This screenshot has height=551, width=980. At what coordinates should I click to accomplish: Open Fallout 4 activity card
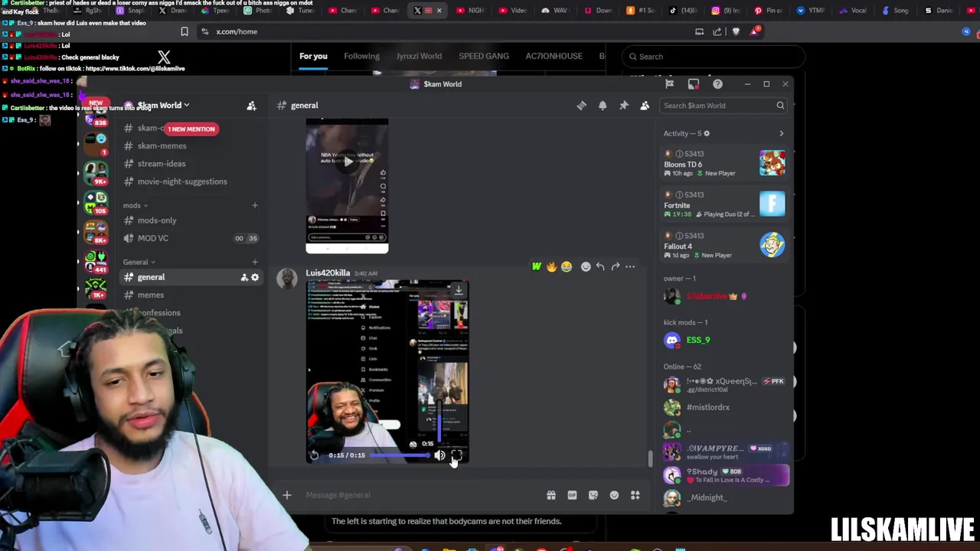[724, 245]
